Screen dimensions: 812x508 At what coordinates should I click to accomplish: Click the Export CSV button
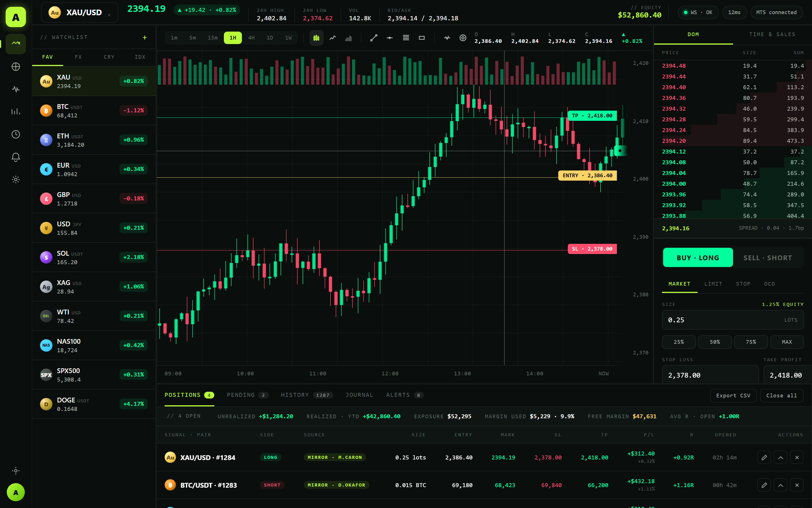click(x=733, y=395)
